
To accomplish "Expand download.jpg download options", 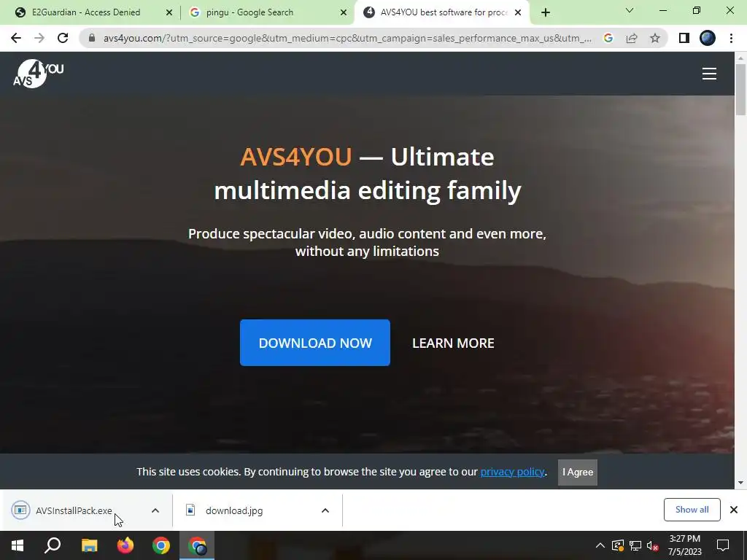I will pos(325,510).
